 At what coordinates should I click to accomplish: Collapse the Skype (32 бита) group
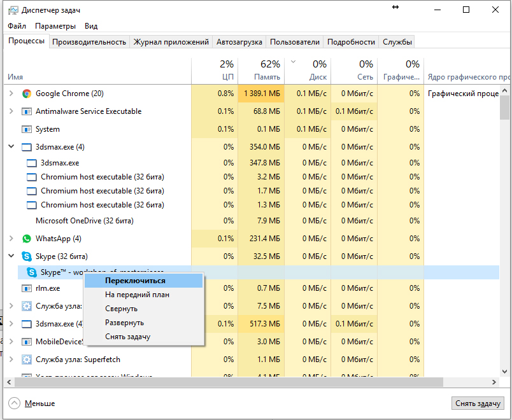point(11,256)
